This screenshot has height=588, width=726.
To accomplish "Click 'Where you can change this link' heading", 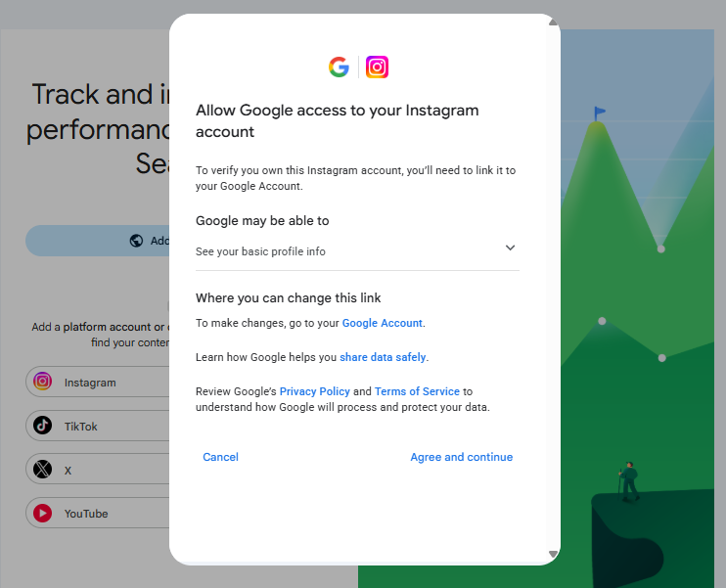I will [288, 297].
